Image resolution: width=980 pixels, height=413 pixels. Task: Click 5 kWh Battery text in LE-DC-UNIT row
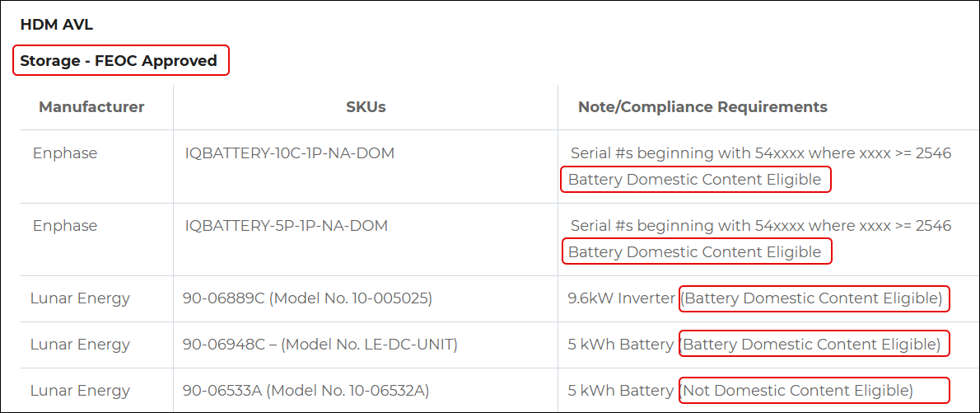[x=621, y=345]
